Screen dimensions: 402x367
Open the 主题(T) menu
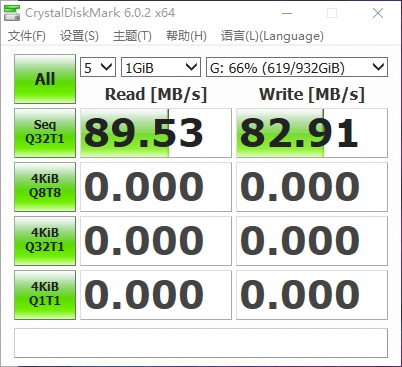[132, 36]
